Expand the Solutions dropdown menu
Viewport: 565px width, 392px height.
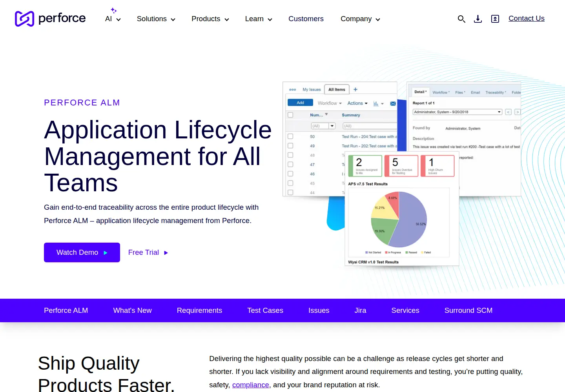[156, 19]
